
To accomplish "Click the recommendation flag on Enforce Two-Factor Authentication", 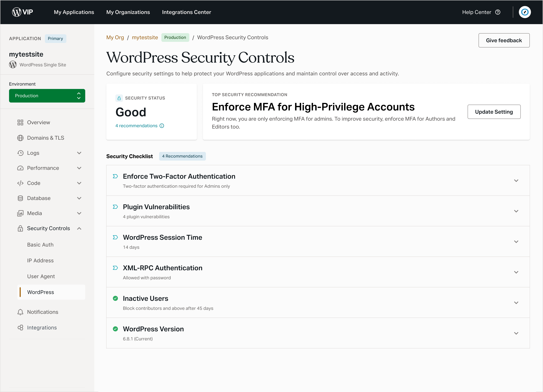I will [x=115, y=176].
